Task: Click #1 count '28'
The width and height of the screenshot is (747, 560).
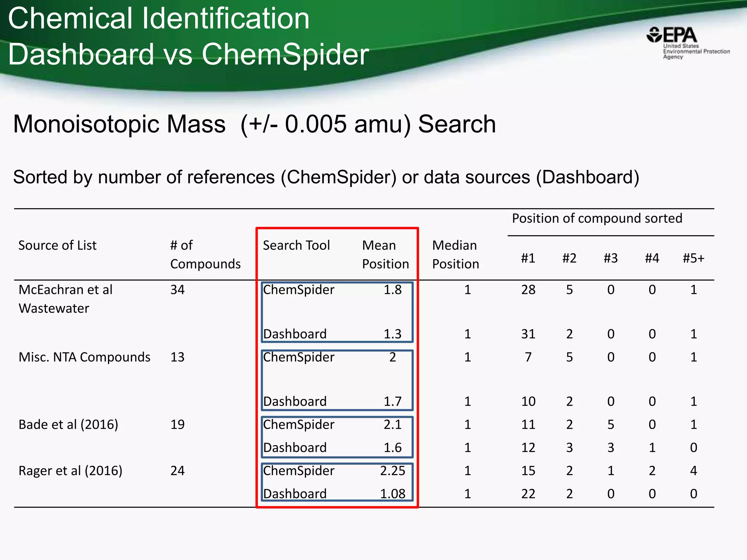Action: 528,290
